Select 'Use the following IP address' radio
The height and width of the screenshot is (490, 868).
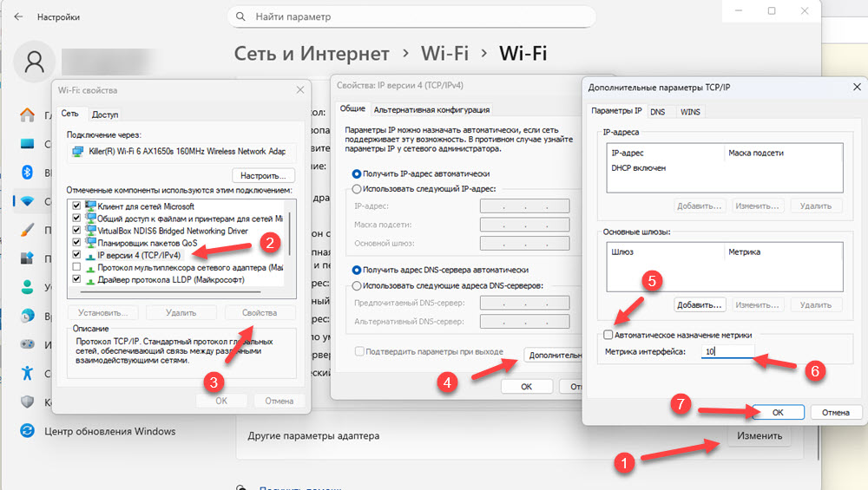click(356, 189)
